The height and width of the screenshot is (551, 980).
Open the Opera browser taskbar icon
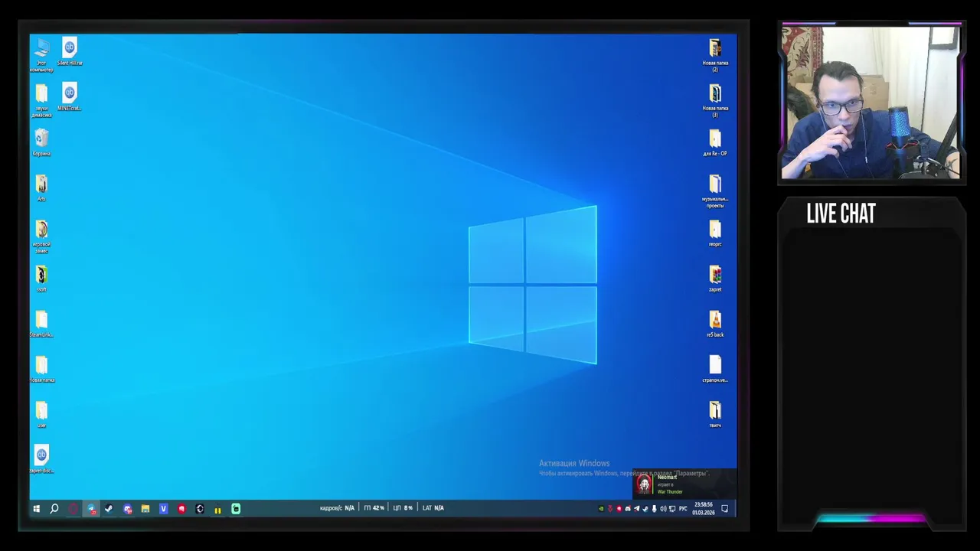pyautogui.click(x=73, y=509)
